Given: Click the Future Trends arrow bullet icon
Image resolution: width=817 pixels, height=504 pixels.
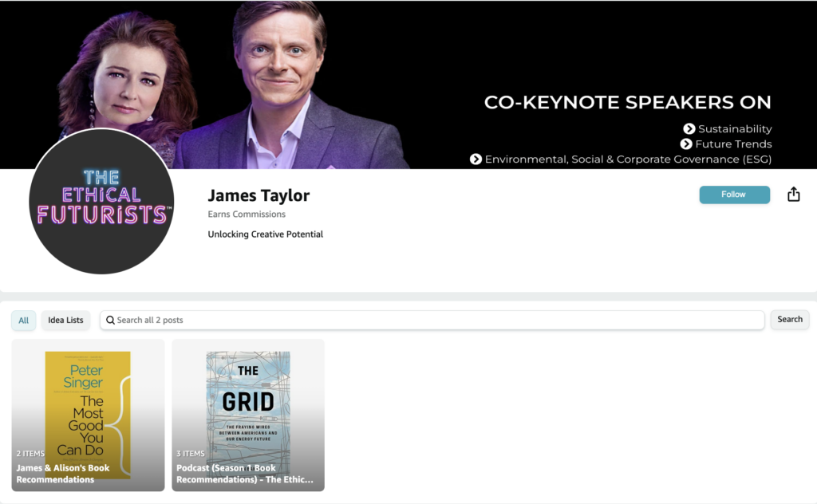Looking at the screenshot, I should 686,144.
